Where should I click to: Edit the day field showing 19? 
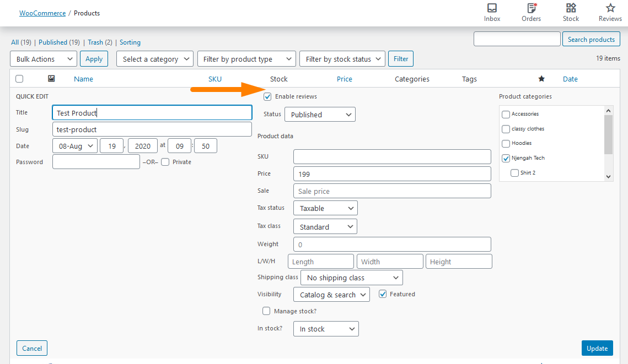tap(112, 145)
